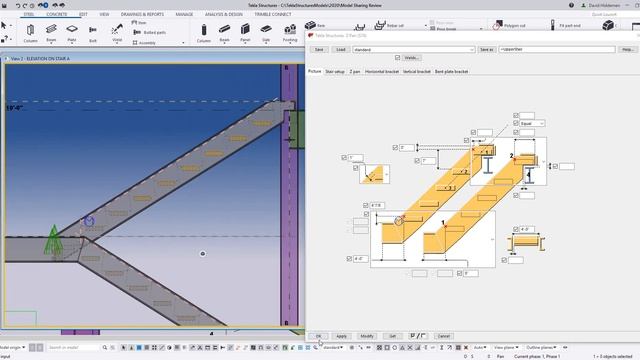Expand the Rebar set dropdown arrow
640x360 pixels.
(426, 26)
